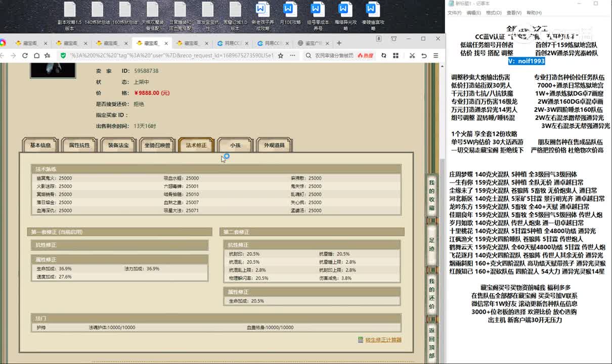Viewport: 612px width, 364px height.
Task: Click the search box with 农民幸猪分售被罚
Action: (334, 56)
